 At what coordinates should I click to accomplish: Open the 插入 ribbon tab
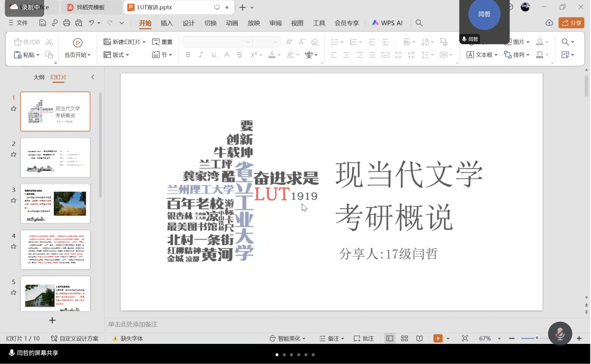(167, 23)
